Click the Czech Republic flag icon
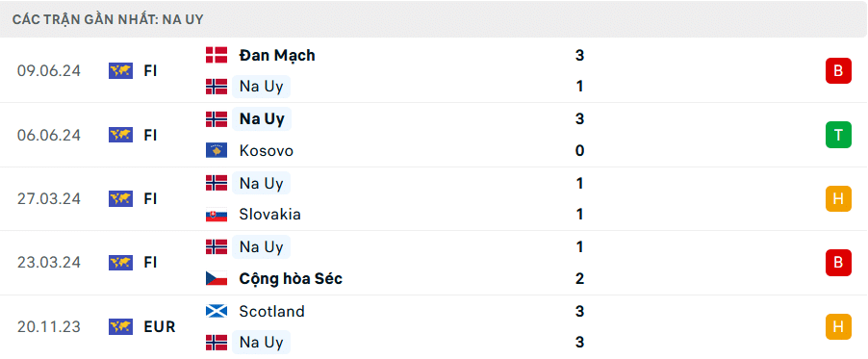868x359 pixels. click(x=217, y=278)
